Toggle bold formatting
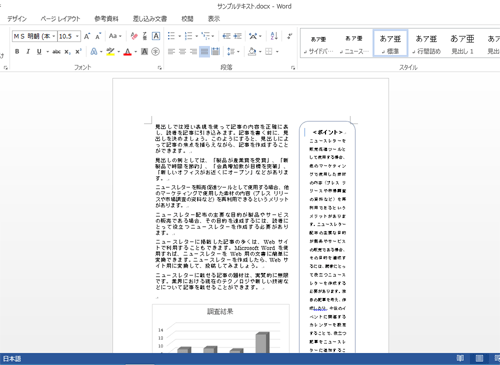500x365 pixels. pos(17,52)
